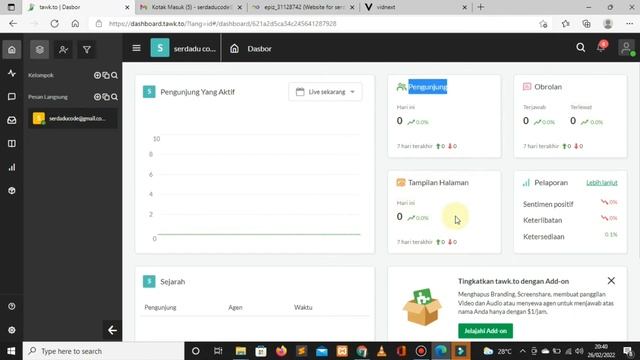
Task: Click the Pelaporan card title
Action: tap(551, 182)
